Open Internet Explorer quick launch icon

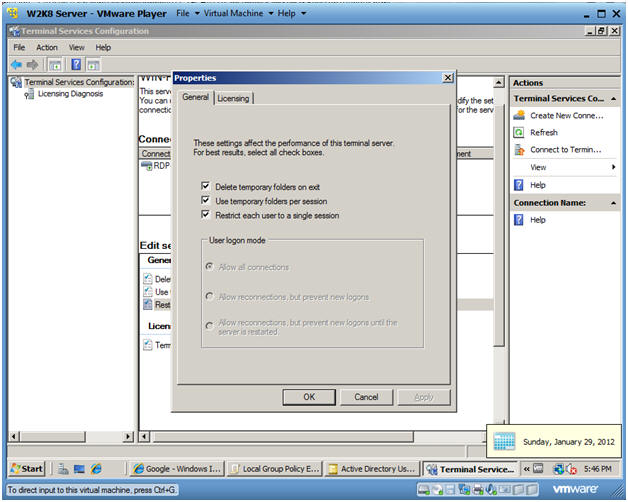(x=96, y=468)
